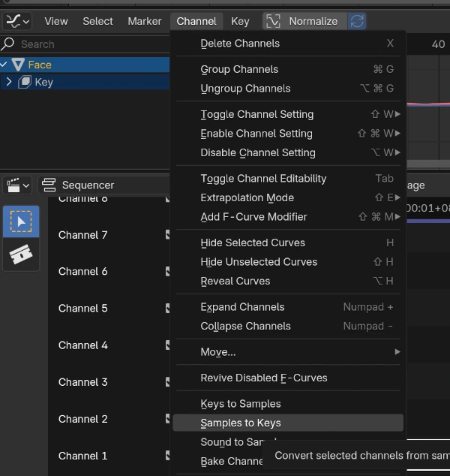Open the Marker menu
The height and width of the screenshot is (476, 450).
click(x=142, y=21)
